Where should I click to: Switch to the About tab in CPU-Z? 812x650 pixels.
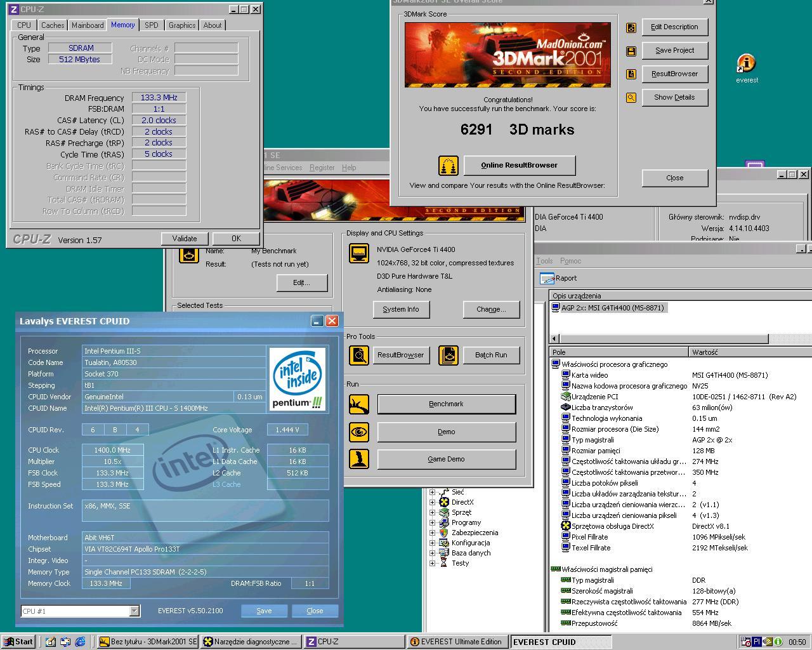pos(213,25)
